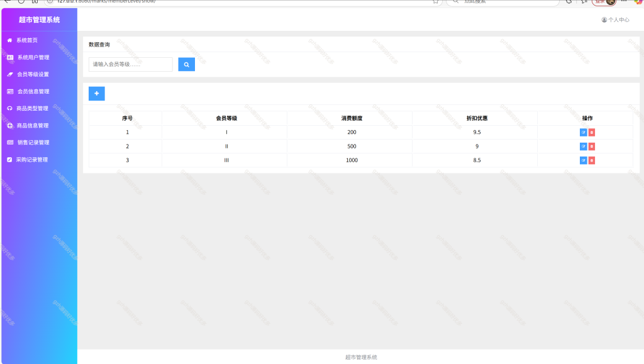Click icon beside 会员信息管理
Image resolution: width=644 pixels, height=364 pixels.
(10, 92)
